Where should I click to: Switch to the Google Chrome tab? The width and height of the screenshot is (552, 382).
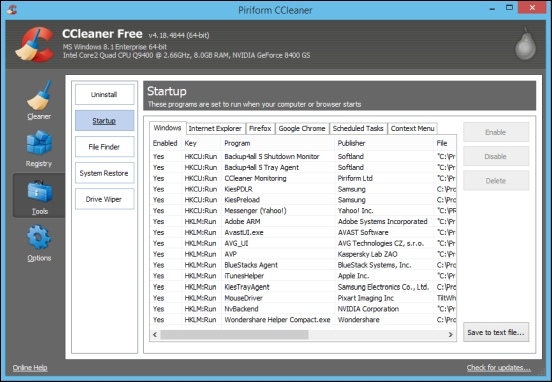302,129
